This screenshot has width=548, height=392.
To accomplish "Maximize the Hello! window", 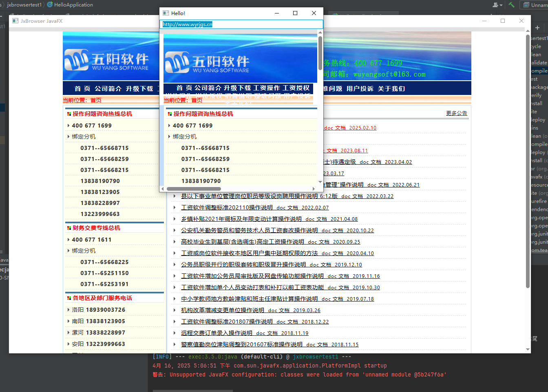I will pos(295,13).
